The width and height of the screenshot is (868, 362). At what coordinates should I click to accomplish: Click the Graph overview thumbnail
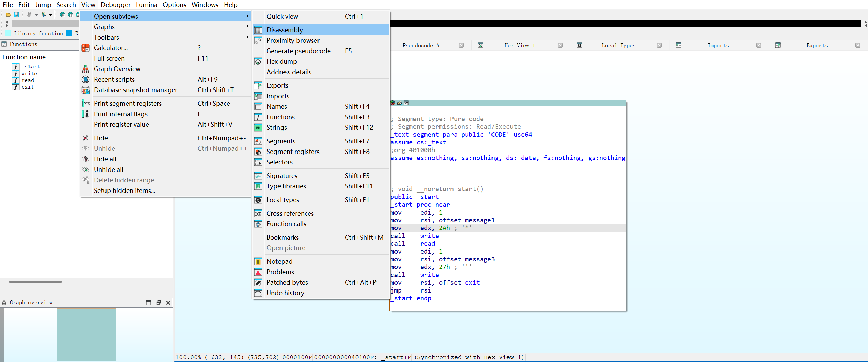(86, 335)
